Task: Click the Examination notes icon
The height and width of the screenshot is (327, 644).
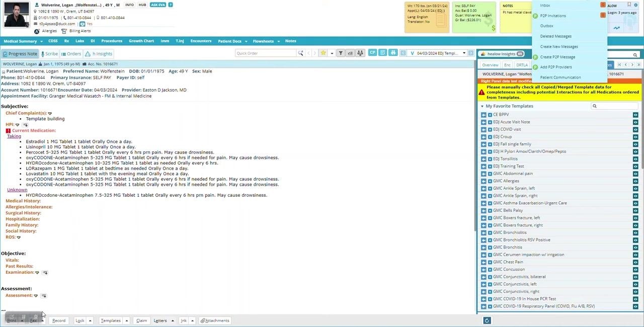Action: click(x=45, y=273)
